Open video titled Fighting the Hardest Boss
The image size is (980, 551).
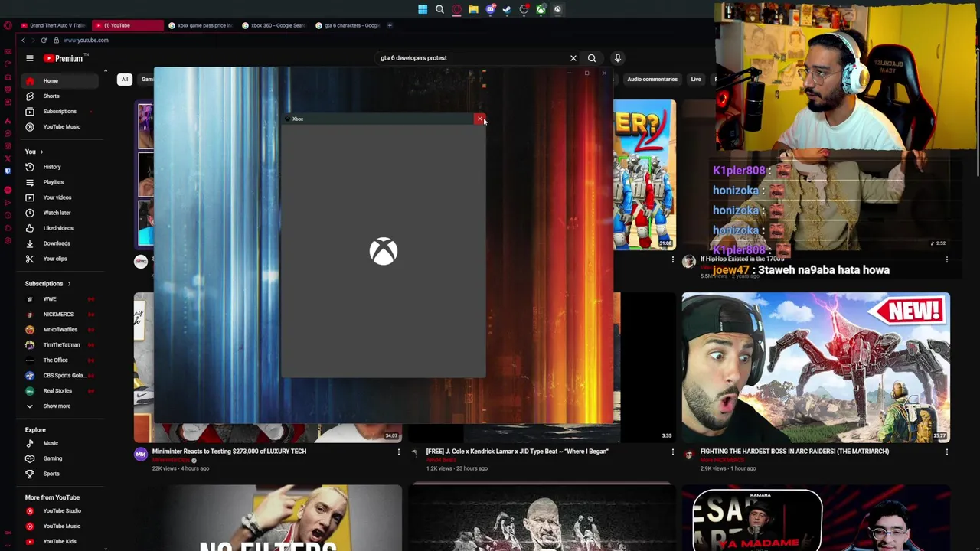pos(795,452)
